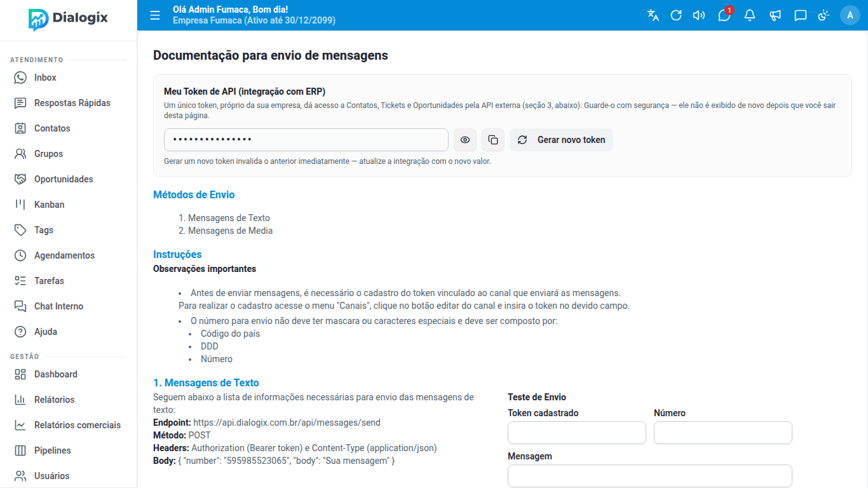Click the 'Métodos de Envio' heading
Screen dimensions: 868x488
194,195
